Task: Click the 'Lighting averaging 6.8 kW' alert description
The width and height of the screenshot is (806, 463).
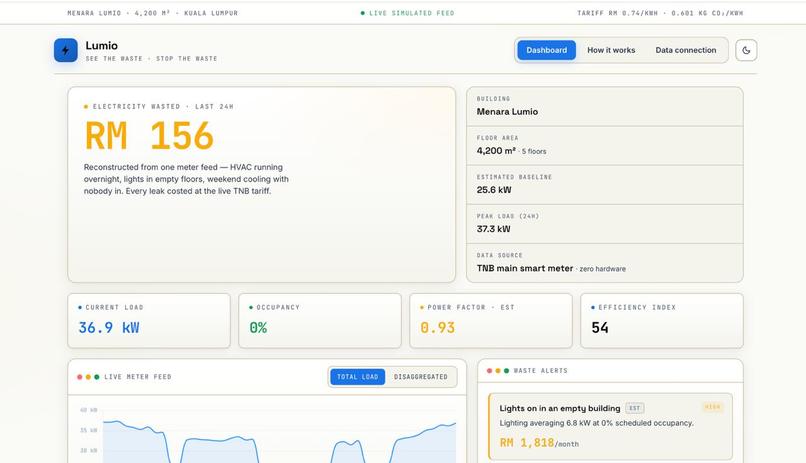Action: point(596,423)
